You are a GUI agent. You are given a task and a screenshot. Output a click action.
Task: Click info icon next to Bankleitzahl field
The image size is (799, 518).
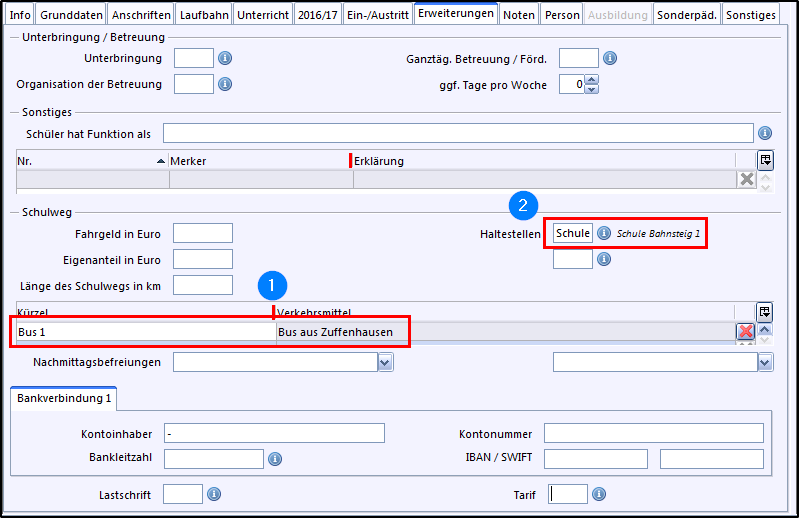(x=275, y=459)
